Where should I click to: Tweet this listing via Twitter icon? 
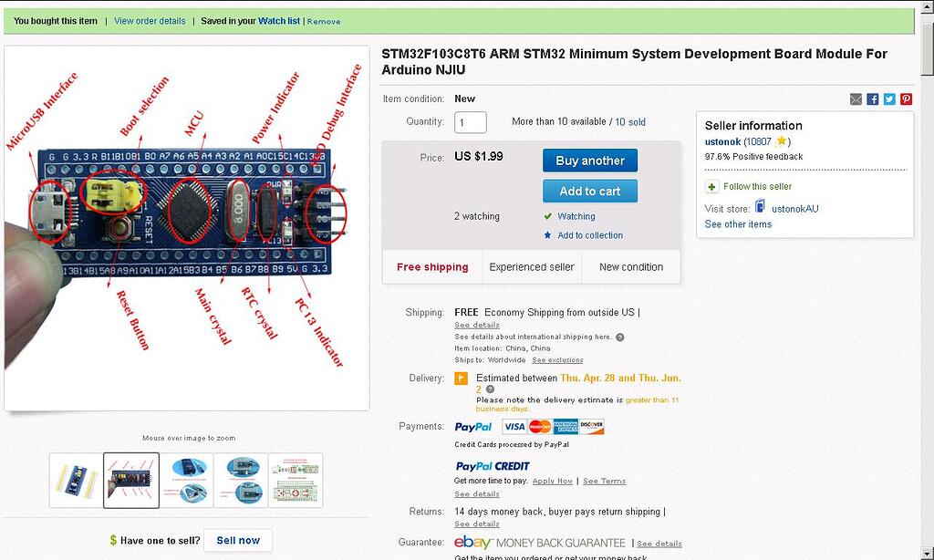[x=889, y=99]
